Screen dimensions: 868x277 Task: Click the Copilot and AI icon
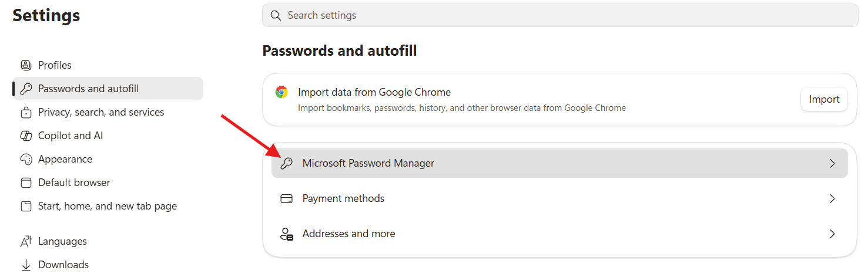pyautogui.click(x=26, y=136)
